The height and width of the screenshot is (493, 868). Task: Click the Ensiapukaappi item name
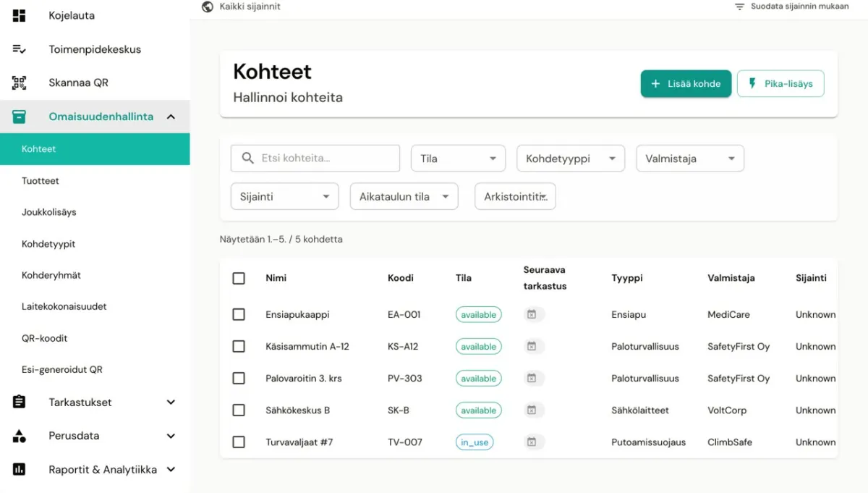[298, 315]
